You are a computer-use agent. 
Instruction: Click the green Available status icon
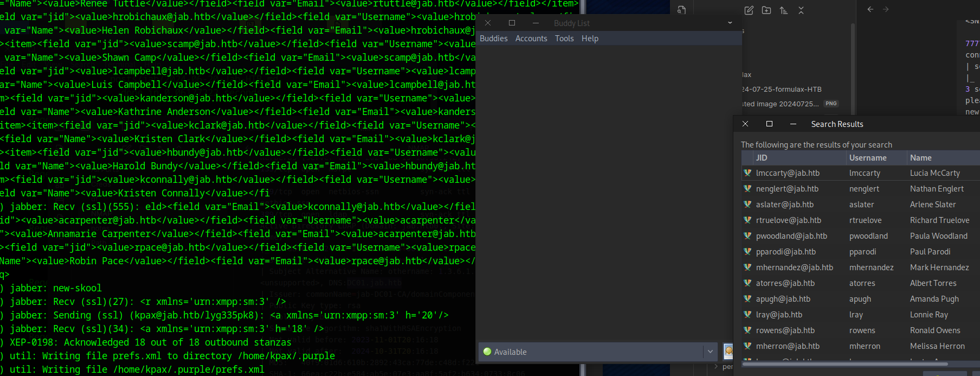click(487, 352)
